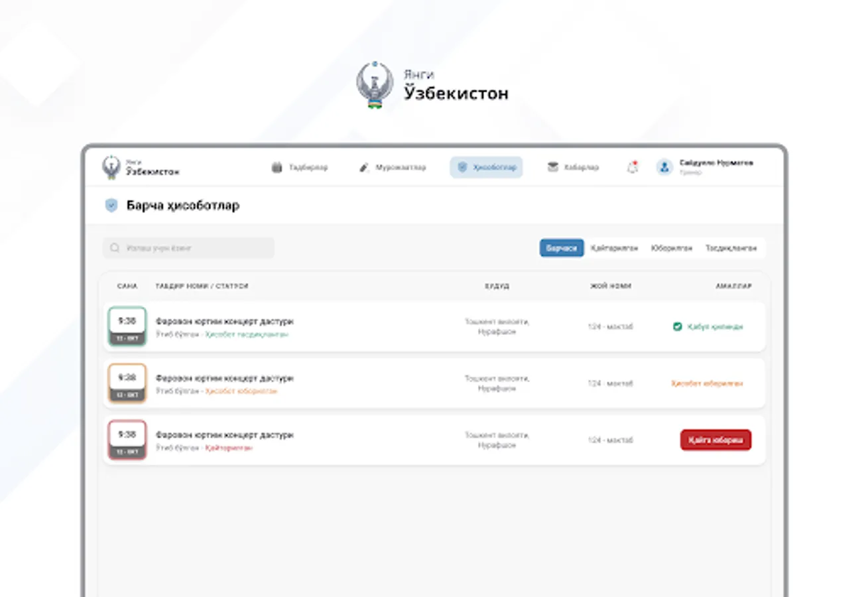Click the orange Ҳисобот юборилган action label
Viewport: 868px width, 597px height.
tap(707, 383)
